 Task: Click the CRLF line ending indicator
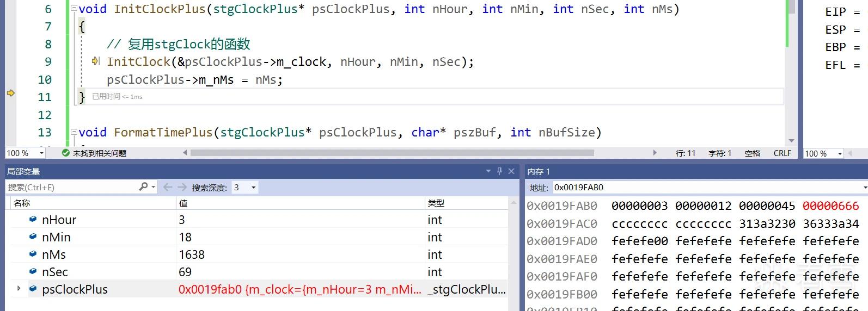[783, 153]
